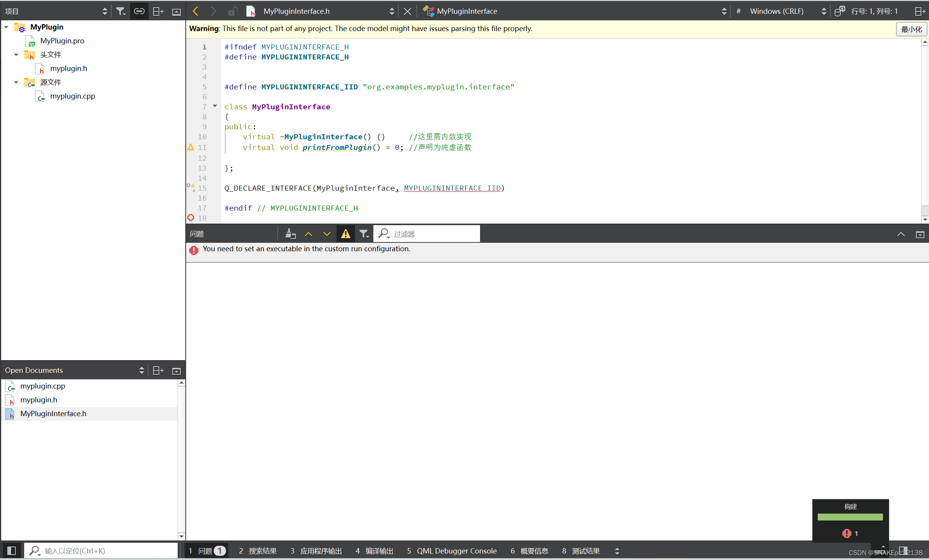Toggle synchronize with editor link icon
Screen dimensions: 929x560
click(139, 12)
